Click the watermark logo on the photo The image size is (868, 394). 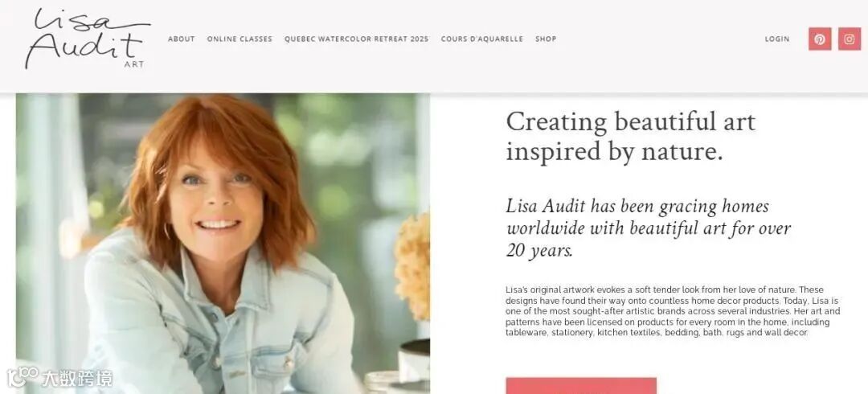[59, 377]
